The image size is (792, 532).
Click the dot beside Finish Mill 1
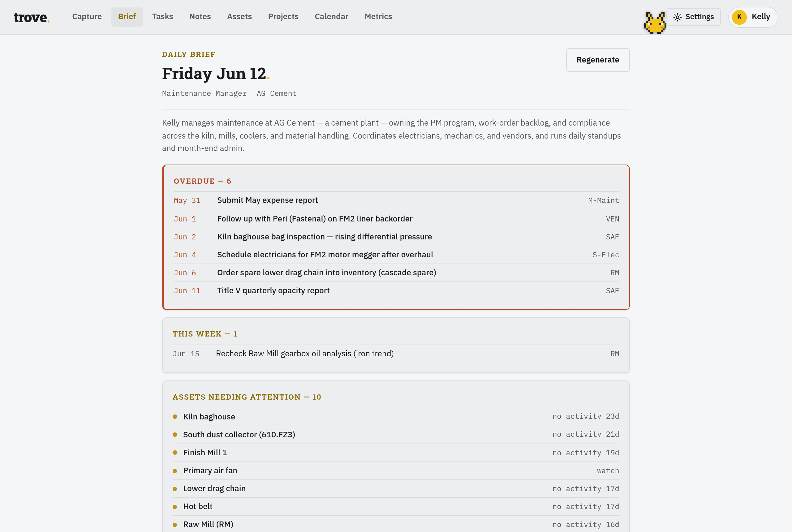pos(175,453)
